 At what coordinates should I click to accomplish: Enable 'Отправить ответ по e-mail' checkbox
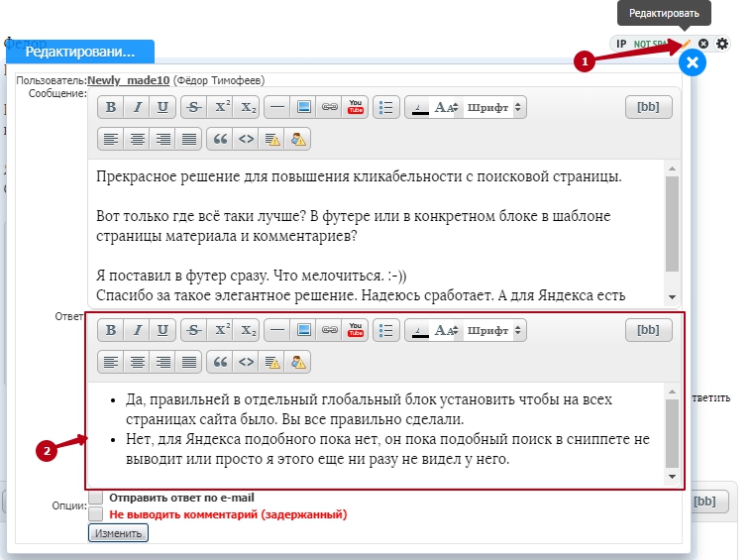pos(96,498)
